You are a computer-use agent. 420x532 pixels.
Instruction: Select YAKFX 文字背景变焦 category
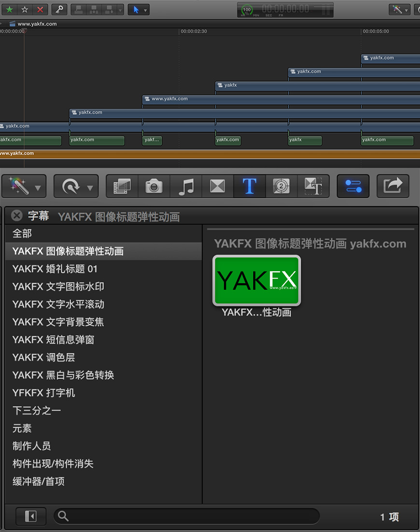pos(103,322)
